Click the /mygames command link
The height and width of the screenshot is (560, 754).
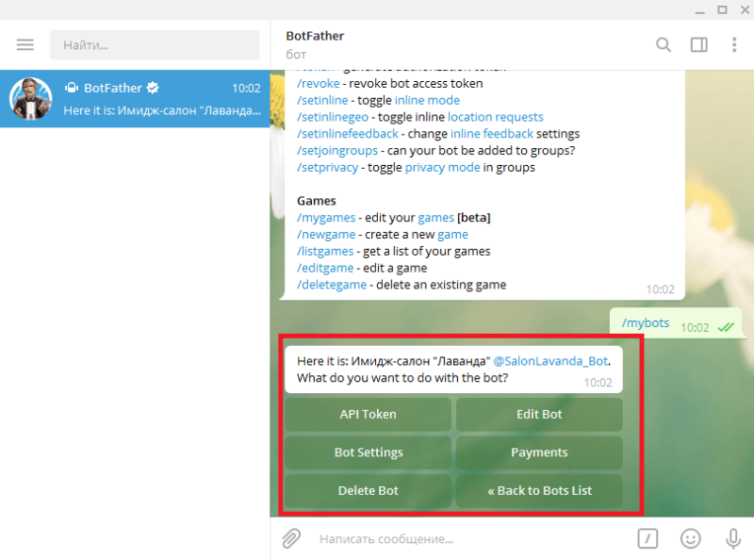click(x=326, y=218)
